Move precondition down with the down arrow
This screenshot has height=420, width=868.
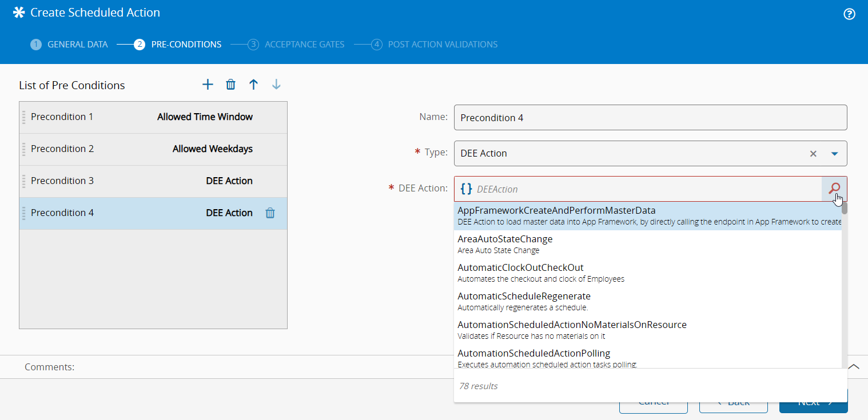pos(276,85)
